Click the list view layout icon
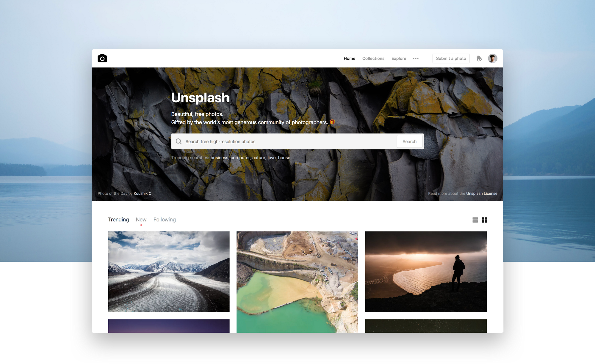The image size is (595, 364). point(475,220)
